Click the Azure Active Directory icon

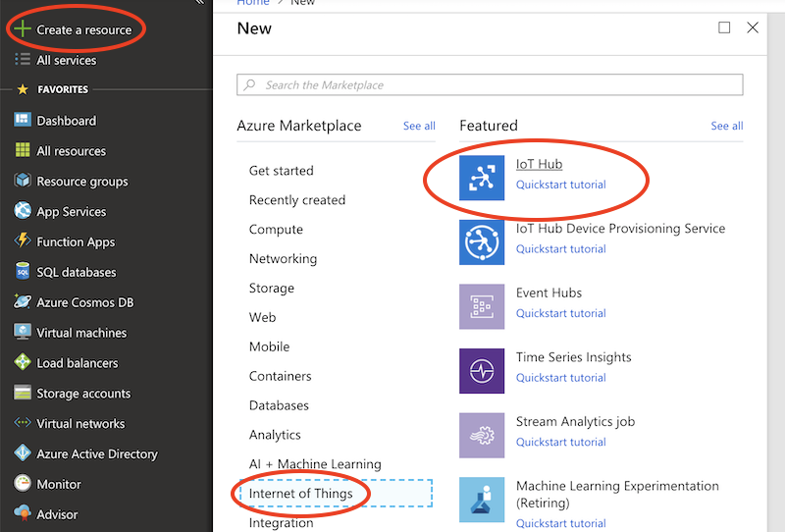(23, 452)
